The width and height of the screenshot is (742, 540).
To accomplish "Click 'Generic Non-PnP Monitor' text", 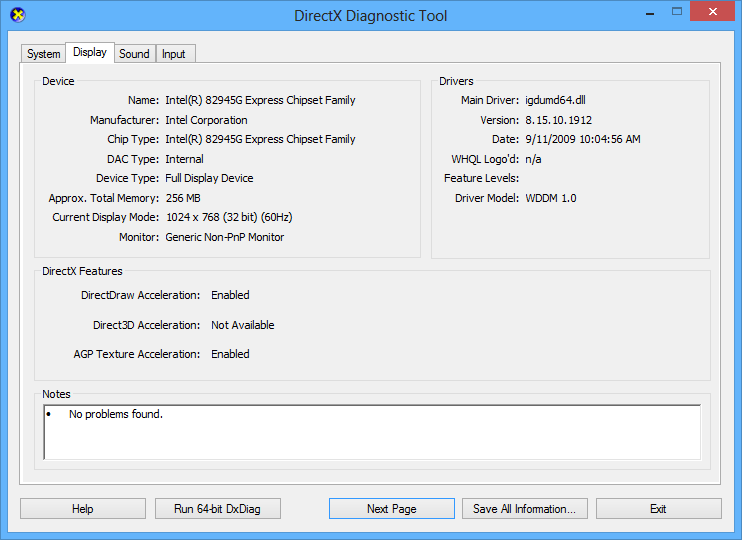I will 225,237.
